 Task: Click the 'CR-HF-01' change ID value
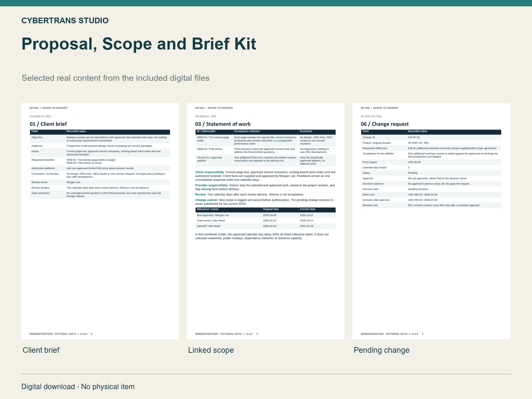pos(414,137)
